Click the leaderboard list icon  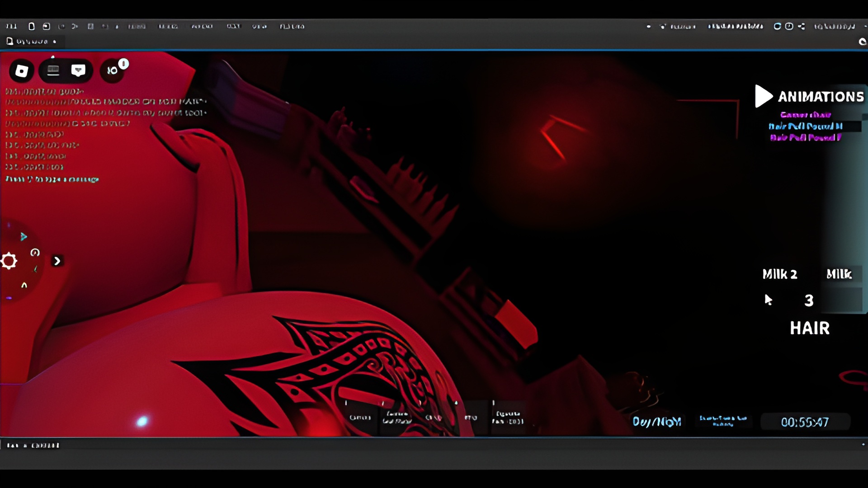(x=53, y=70)
